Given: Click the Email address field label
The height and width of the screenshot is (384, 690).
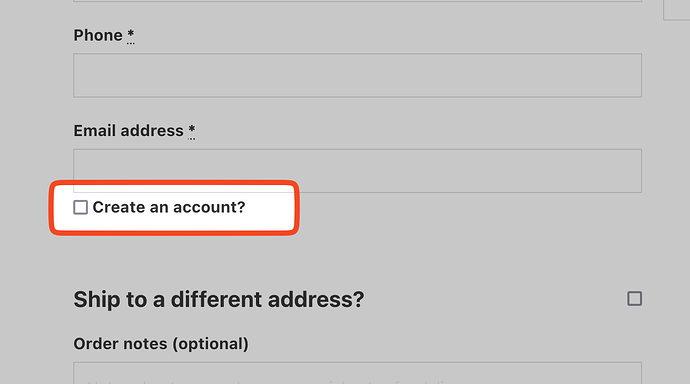Looking at the screenshot, I should (128, 131).
